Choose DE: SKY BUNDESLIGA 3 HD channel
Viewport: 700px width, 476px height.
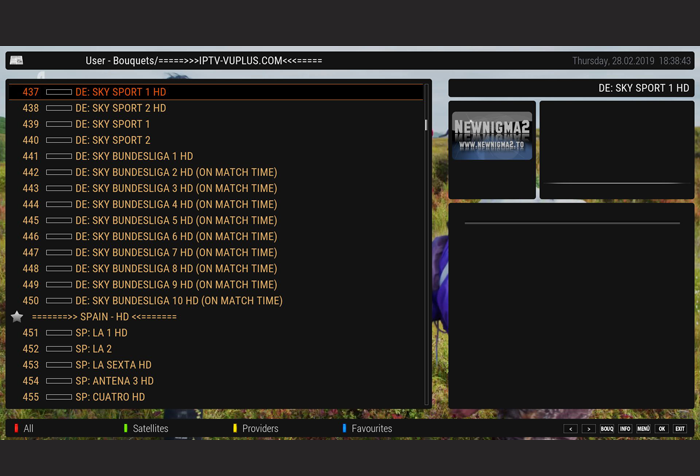click(x=216, y=188)
